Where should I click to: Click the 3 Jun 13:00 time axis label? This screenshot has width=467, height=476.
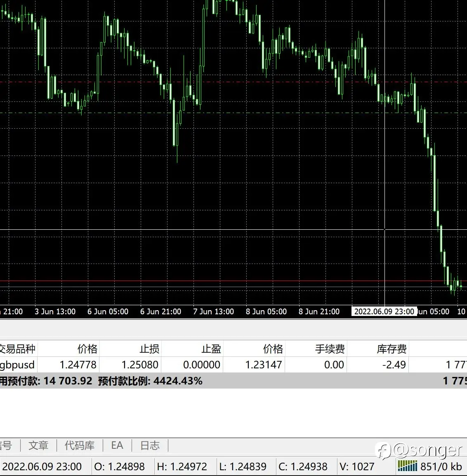pyautogui.click(x=55, y=311)
